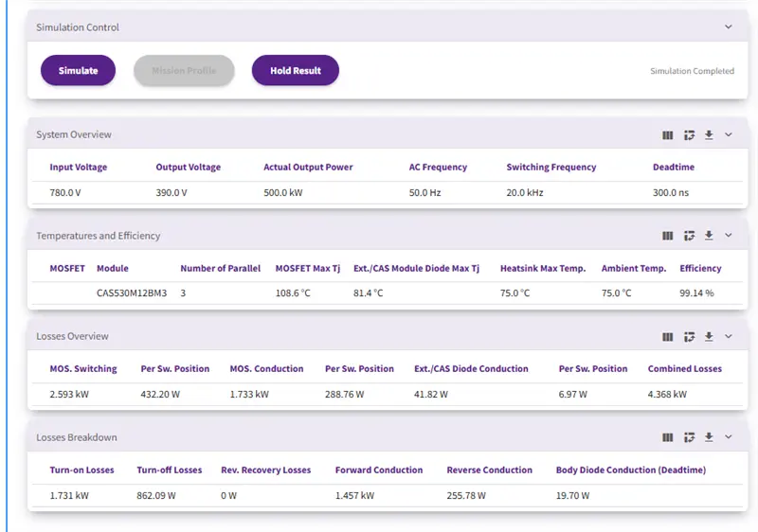Open columns selector in Losses Overview

(x=668, y=337)
